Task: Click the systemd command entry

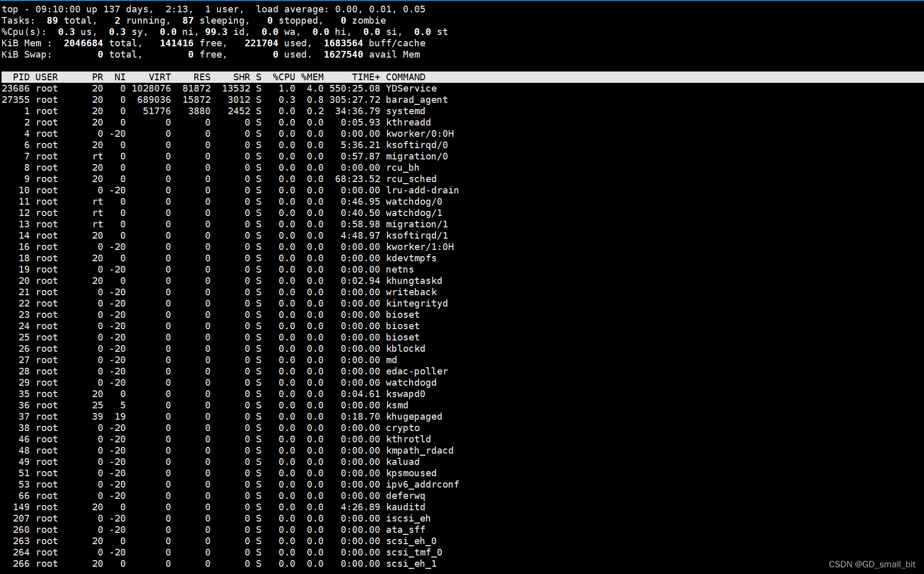Action: point(405,111)
